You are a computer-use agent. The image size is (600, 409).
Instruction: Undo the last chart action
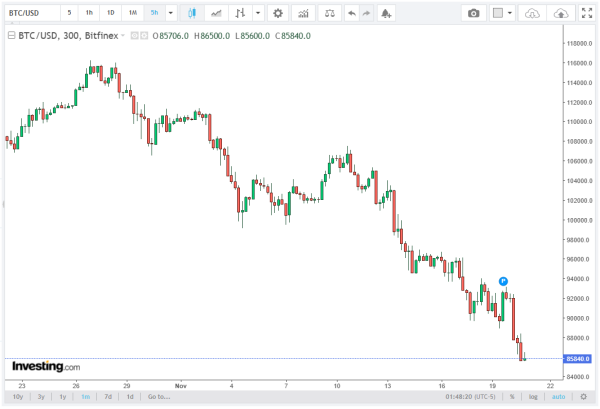351,13
